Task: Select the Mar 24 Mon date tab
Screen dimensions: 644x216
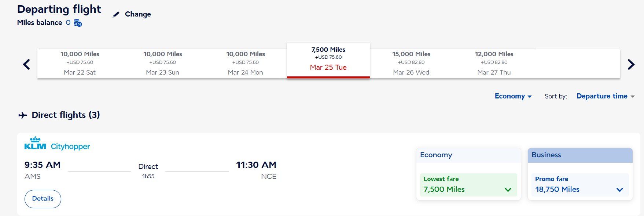Action: pos(245,63)
